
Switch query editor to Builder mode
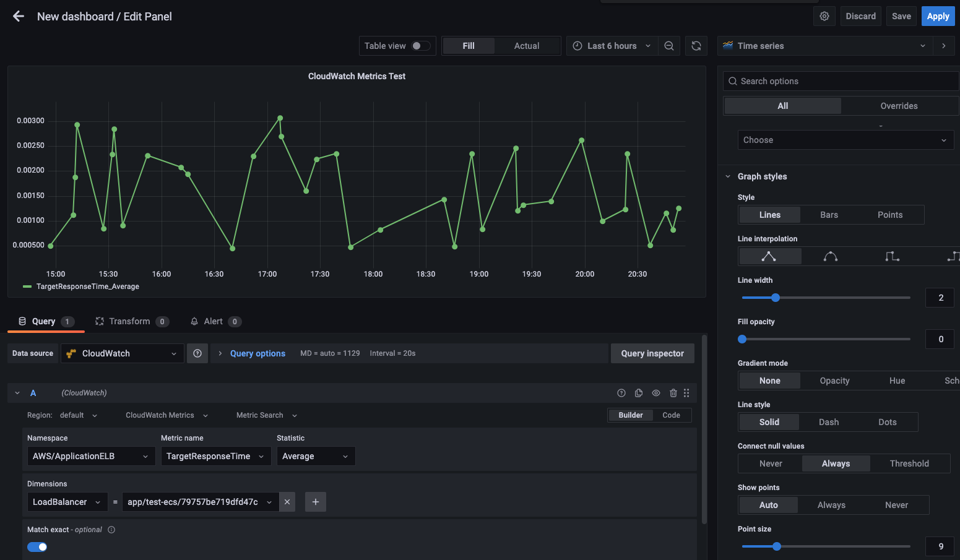point(631,415)
